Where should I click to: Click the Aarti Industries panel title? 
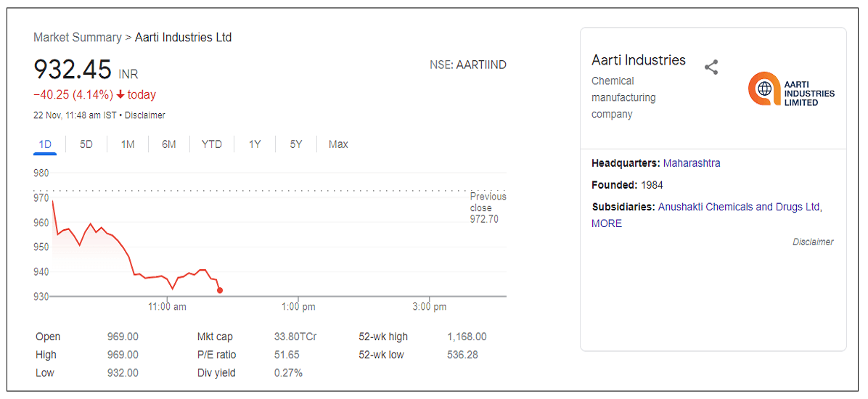click(639, 59)
